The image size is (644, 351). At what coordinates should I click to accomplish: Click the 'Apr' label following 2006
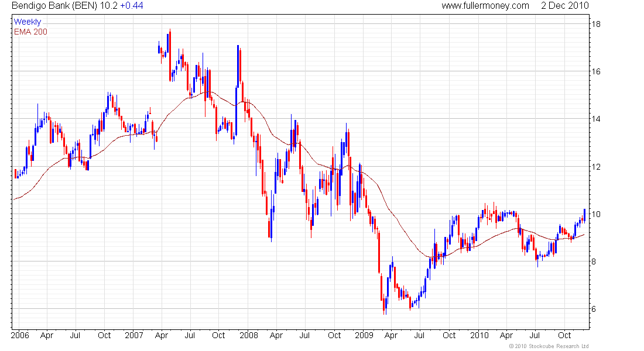tap(47, 335)
